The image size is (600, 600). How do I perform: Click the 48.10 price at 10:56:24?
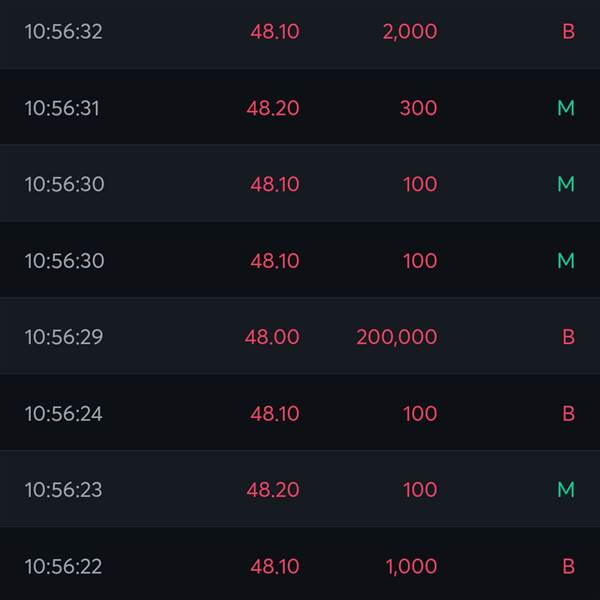coord(274,413)
